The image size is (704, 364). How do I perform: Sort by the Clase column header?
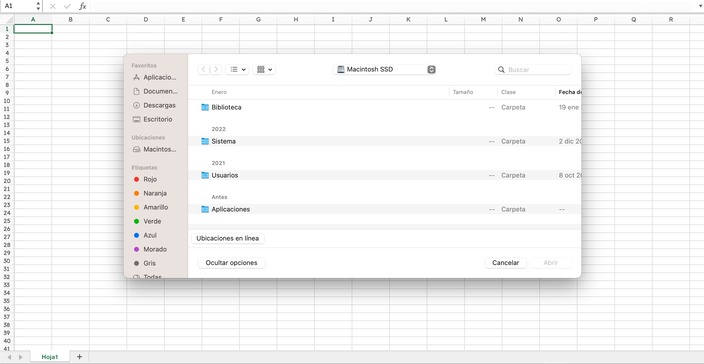pyautogui.click(x=508, y=92)
